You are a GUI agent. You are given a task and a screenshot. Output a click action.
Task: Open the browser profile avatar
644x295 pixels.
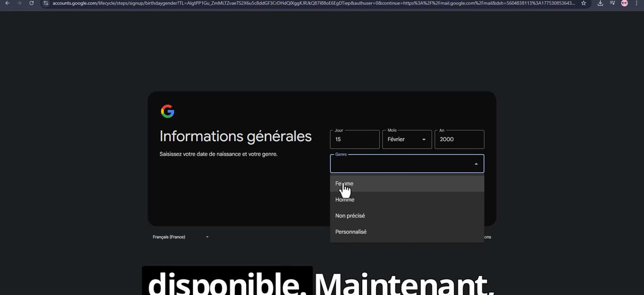point(625,3)
